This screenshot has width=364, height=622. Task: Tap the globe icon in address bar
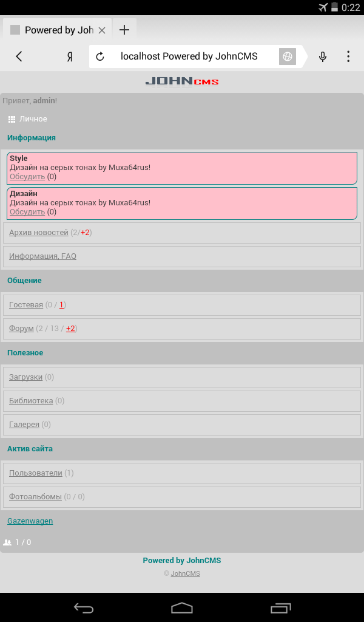(x=287, y=56)
